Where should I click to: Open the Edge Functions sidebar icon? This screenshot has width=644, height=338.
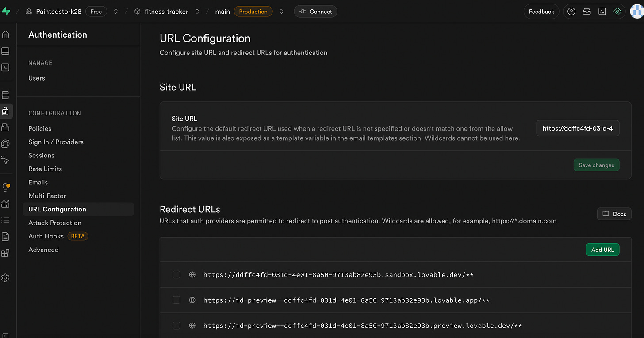(x=5, y=144)
